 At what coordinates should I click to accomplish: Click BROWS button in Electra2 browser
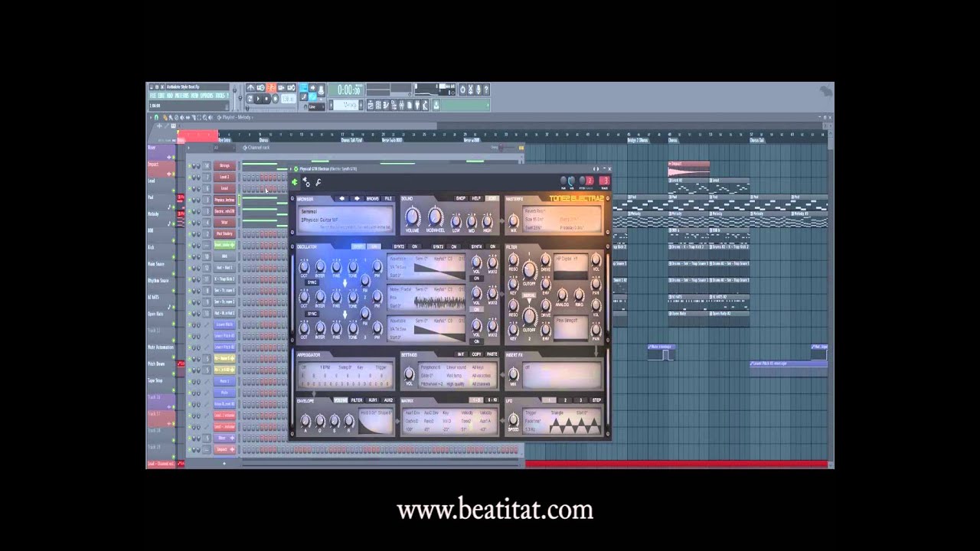point(373,198)
